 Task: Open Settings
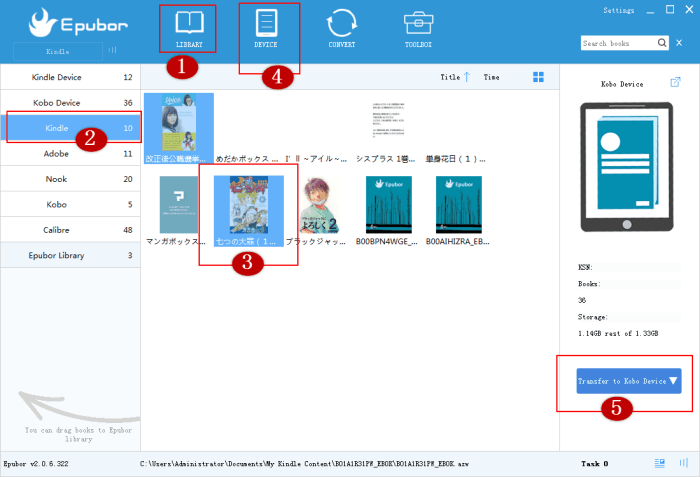[618, 10]
